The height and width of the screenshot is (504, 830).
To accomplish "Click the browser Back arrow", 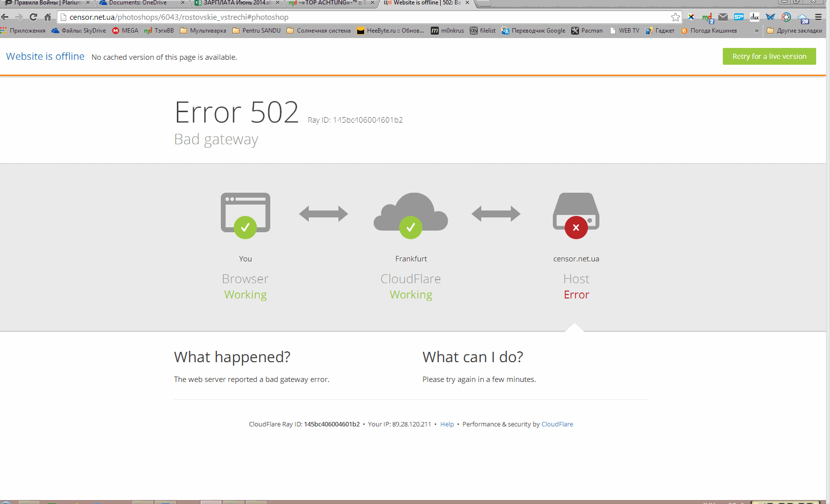I will click(x=5, y=17).
